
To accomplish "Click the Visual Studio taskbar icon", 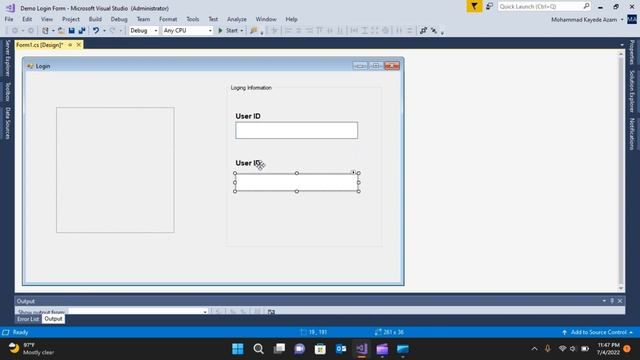I will coord(362,349).
